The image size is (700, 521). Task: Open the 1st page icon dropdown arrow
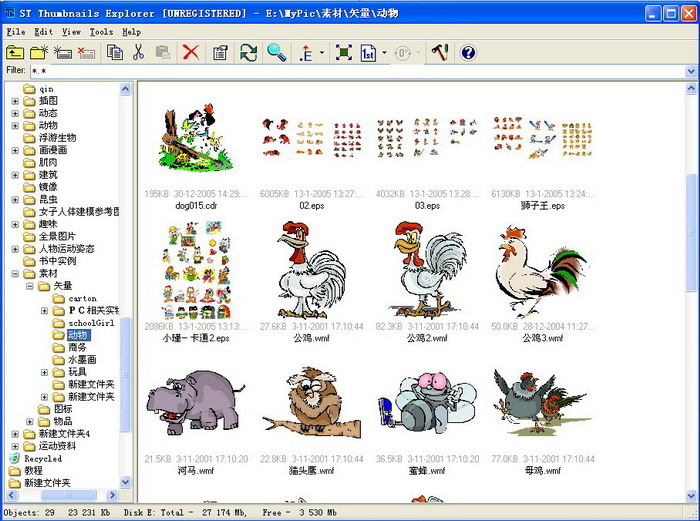[384, 53]
